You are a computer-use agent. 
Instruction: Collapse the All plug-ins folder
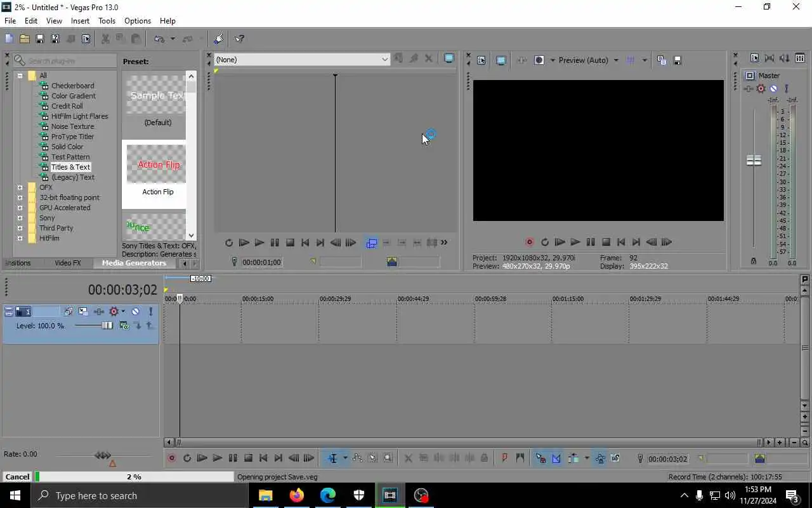click(20, 76)
